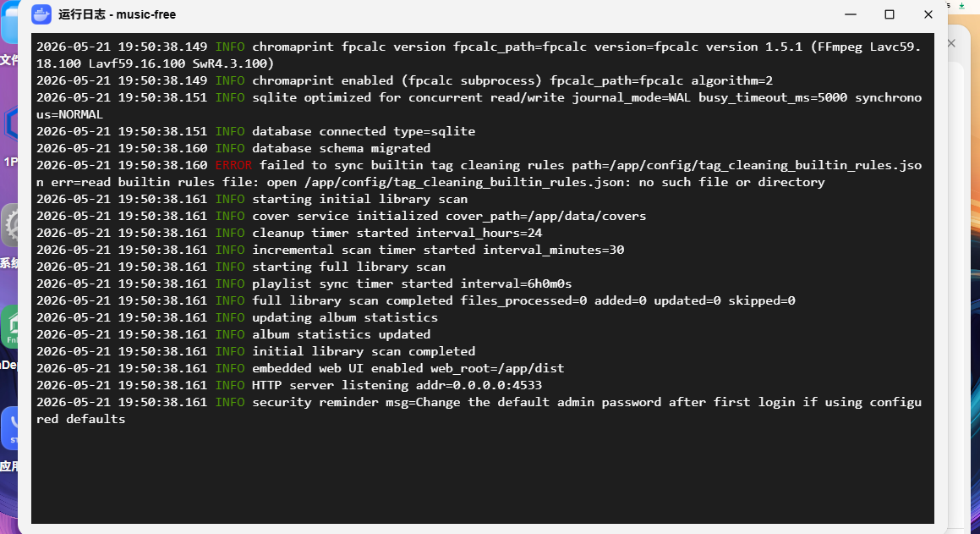The image size is (980, 534).
Task: Click the embedded web UI enabled log line
Action: [300, 368]
